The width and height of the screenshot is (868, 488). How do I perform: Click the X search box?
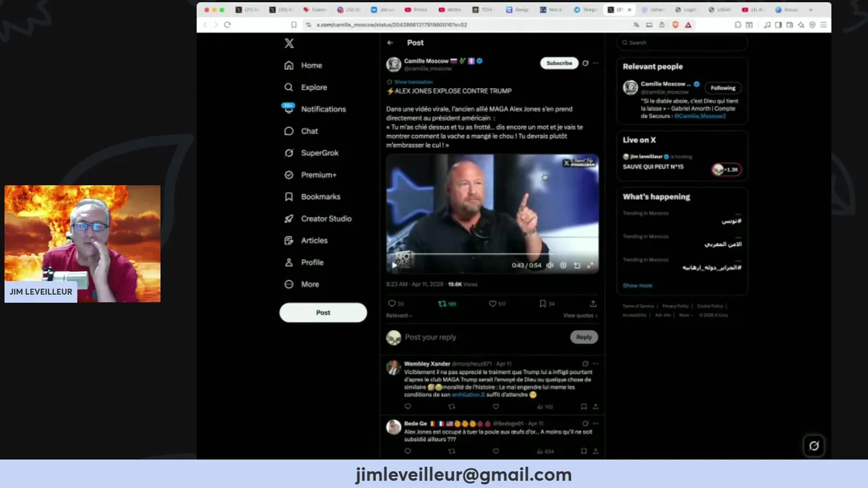(682, 43)
